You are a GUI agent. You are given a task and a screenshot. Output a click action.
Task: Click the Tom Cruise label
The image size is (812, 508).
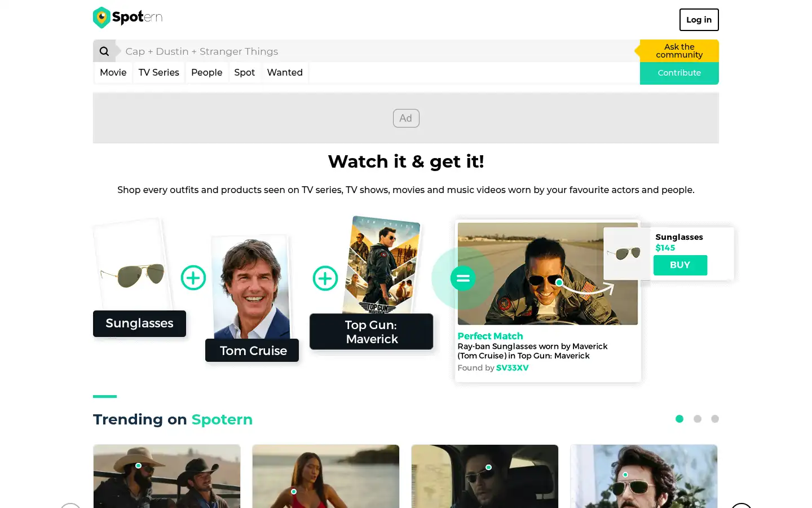tap(252, 351)
